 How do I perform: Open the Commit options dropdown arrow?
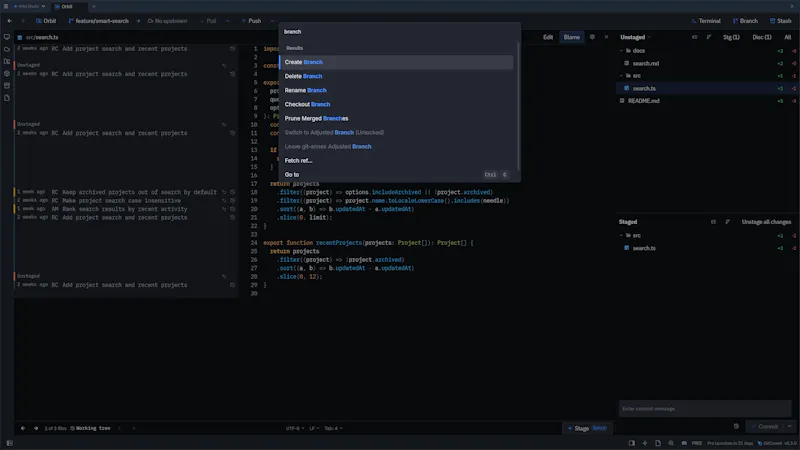[x=789, y=426]
